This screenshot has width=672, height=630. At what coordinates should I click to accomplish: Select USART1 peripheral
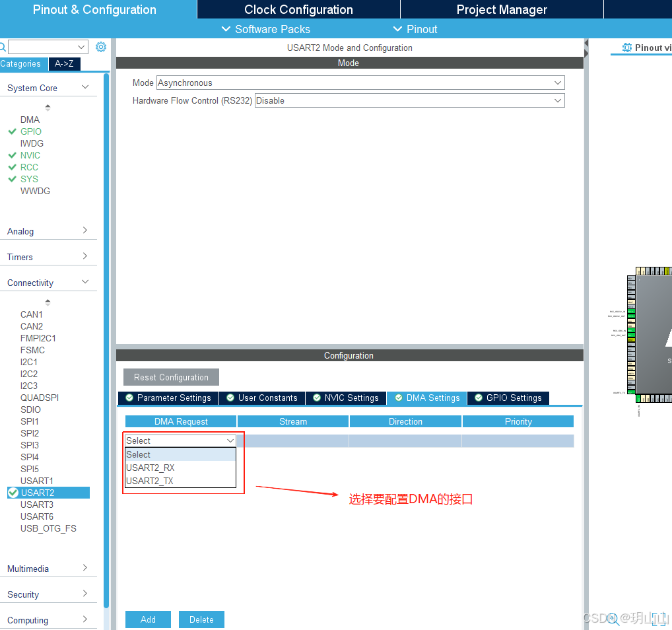[37, 481]
